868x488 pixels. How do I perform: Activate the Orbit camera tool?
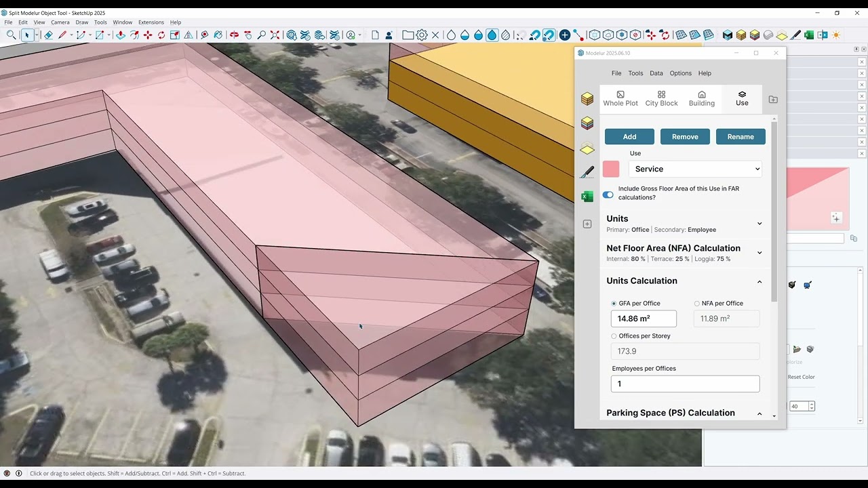(x=234, y=35)
